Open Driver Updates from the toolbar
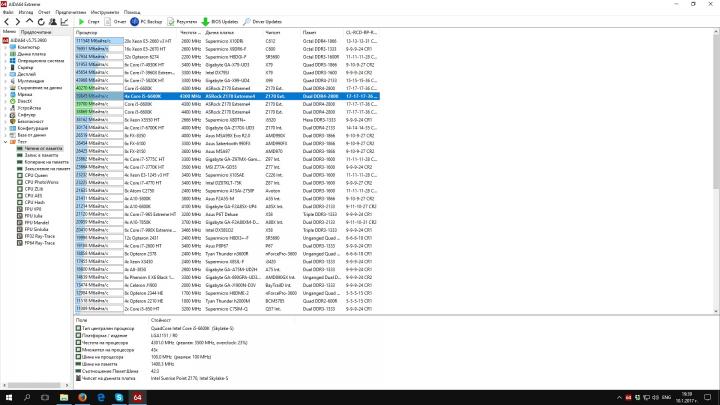The width and height of the screenshot is (720, 405). (263, 22)
